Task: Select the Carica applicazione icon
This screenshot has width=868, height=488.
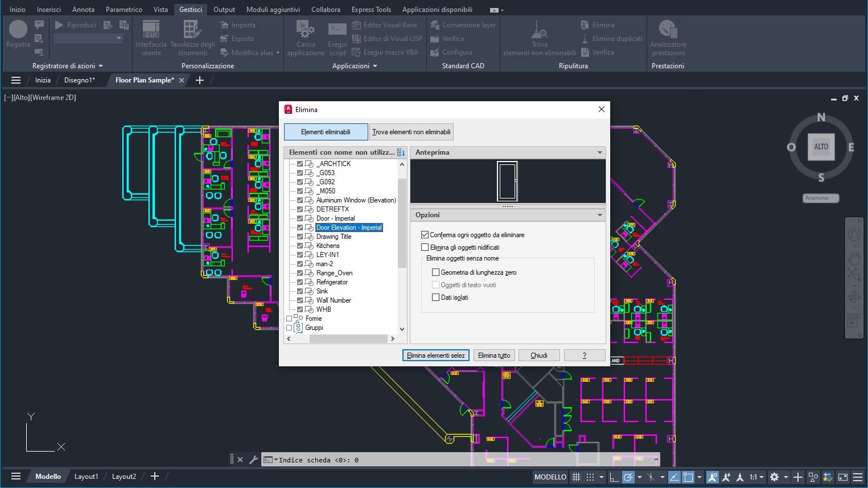Action: (x=305, y=35)
